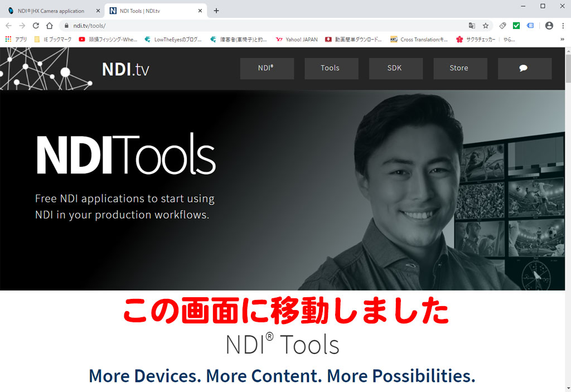571x392 pixels.
Task: Click the browser reload button
Action: tap(36, 26)
